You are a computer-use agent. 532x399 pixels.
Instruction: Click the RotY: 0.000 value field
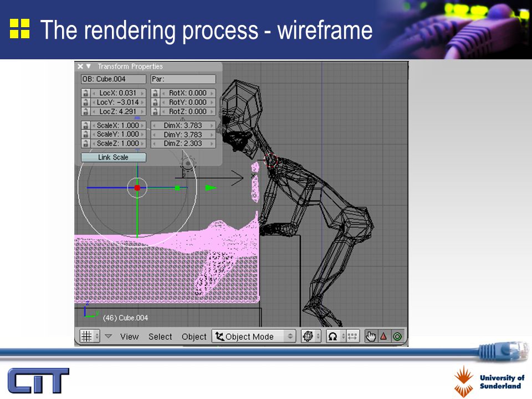[x=188, y=102]
